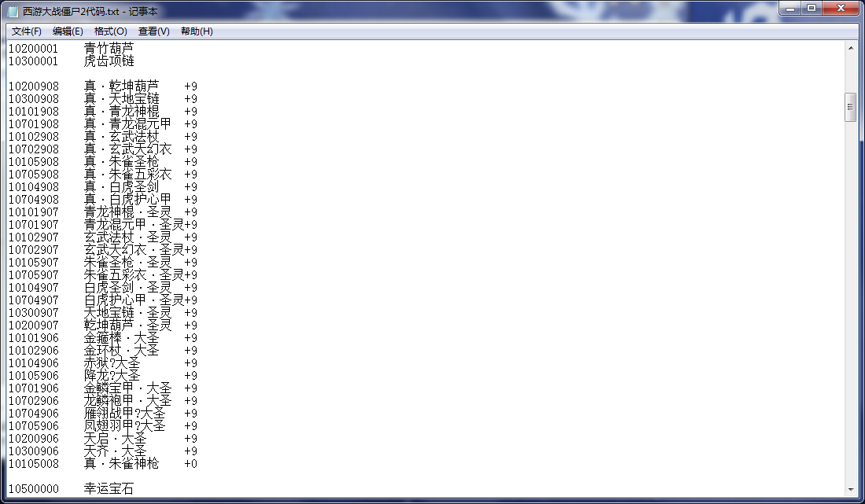Click the code 10702906
865x504 pixels.
point(33,401)
